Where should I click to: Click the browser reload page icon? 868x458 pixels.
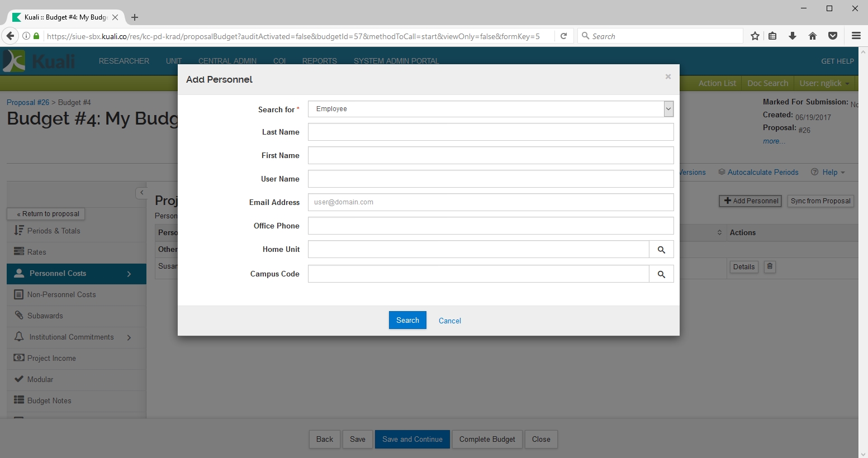564,36
